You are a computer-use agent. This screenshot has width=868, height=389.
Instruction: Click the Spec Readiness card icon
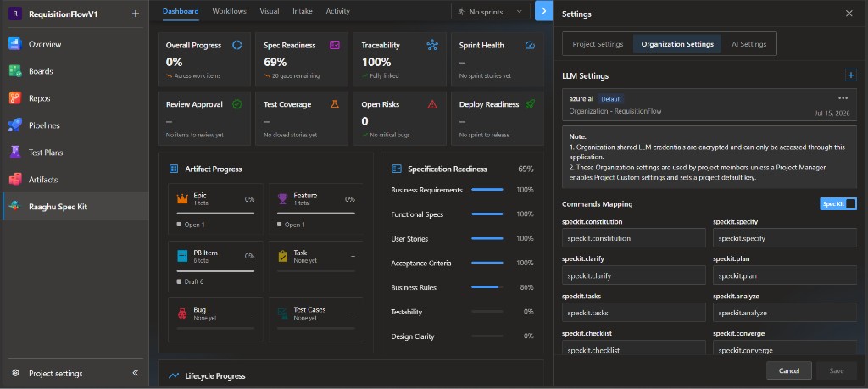click(334, 46)
